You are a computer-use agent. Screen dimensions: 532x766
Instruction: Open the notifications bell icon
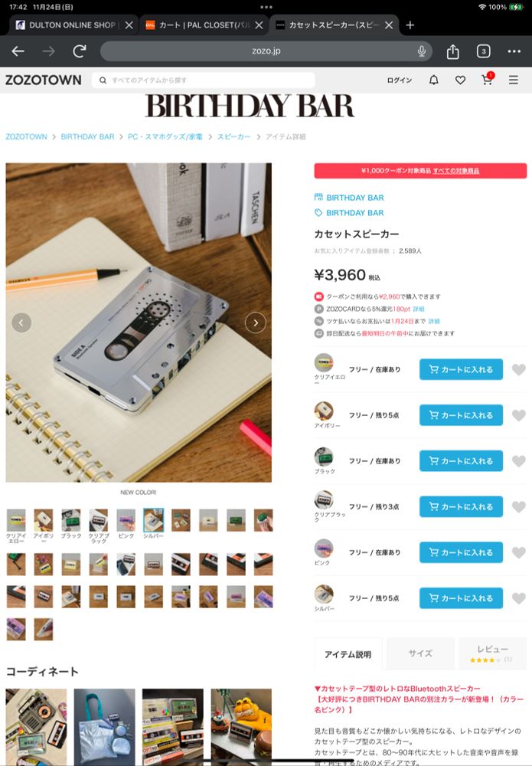click(433, 80)
